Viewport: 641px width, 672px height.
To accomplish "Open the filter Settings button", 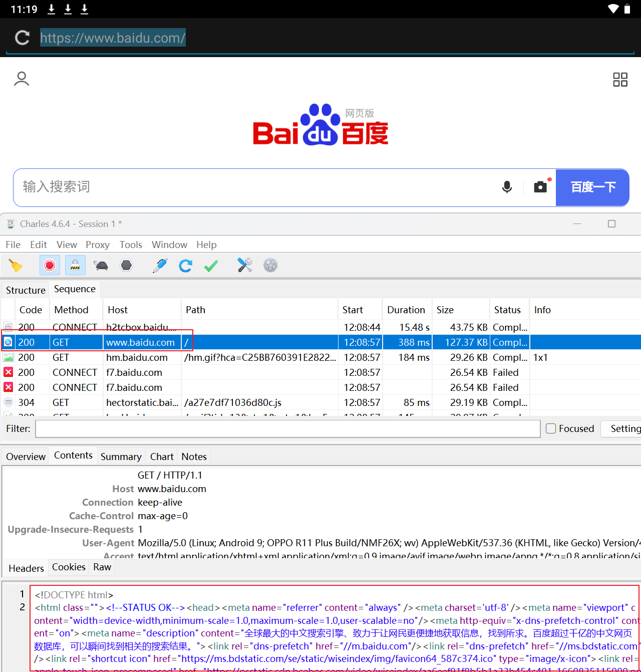I will pyautogui.click(x=621, y=428).
